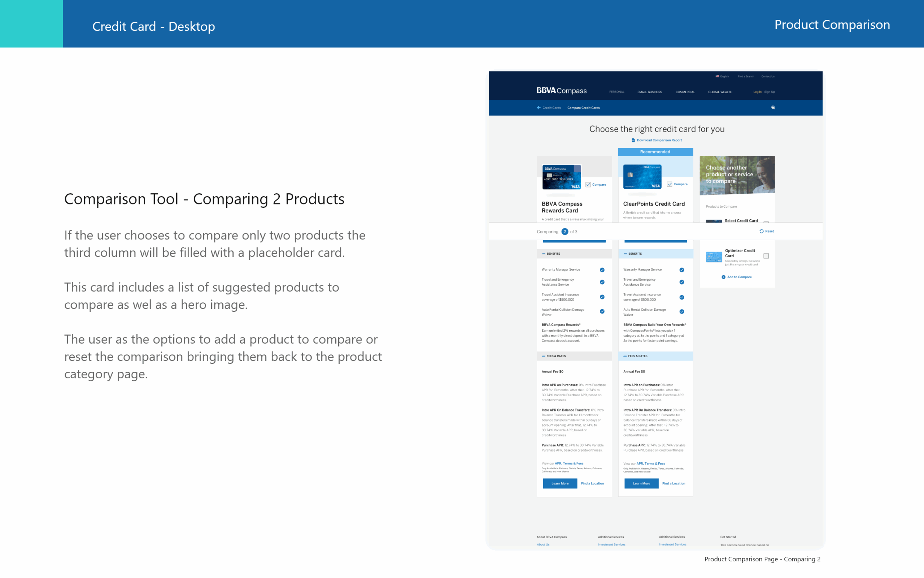
Task: Click the ClearPoints Credit Card image
Action: click(642, 177)
